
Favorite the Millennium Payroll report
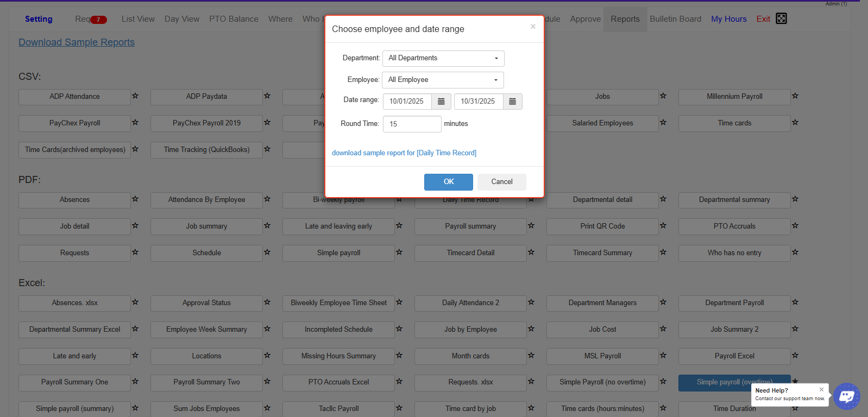795,96
